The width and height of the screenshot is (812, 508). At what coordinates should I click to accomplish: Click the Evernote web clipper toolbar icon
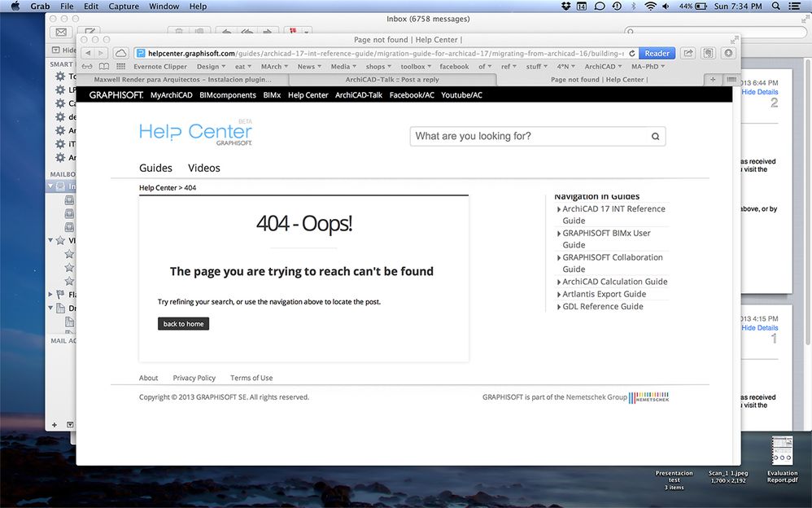708,54
